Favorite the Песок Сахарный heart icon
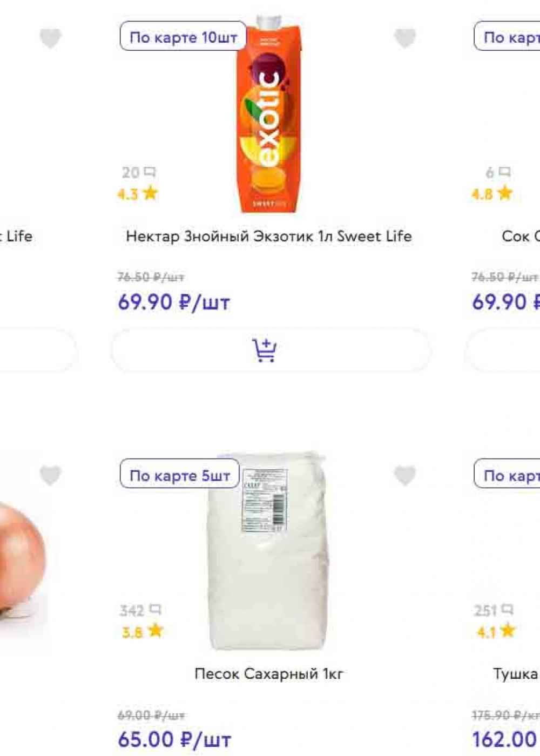 point(404,476)
